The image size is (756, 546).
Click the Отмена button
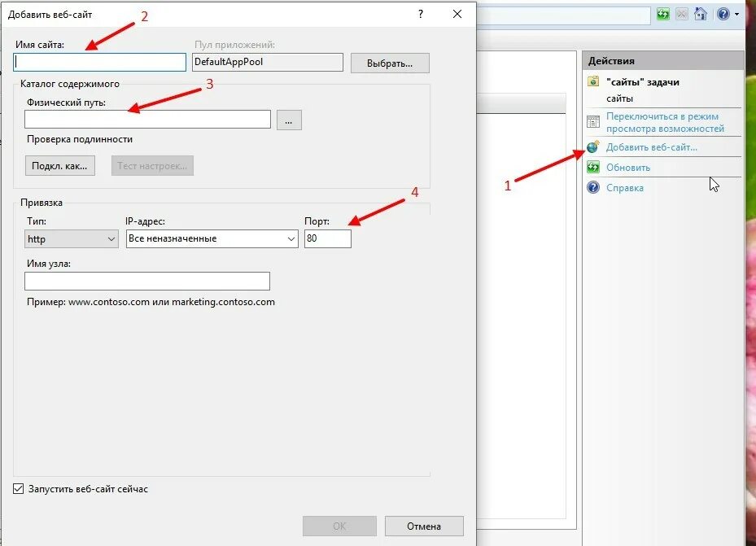(x=424, y=526)
